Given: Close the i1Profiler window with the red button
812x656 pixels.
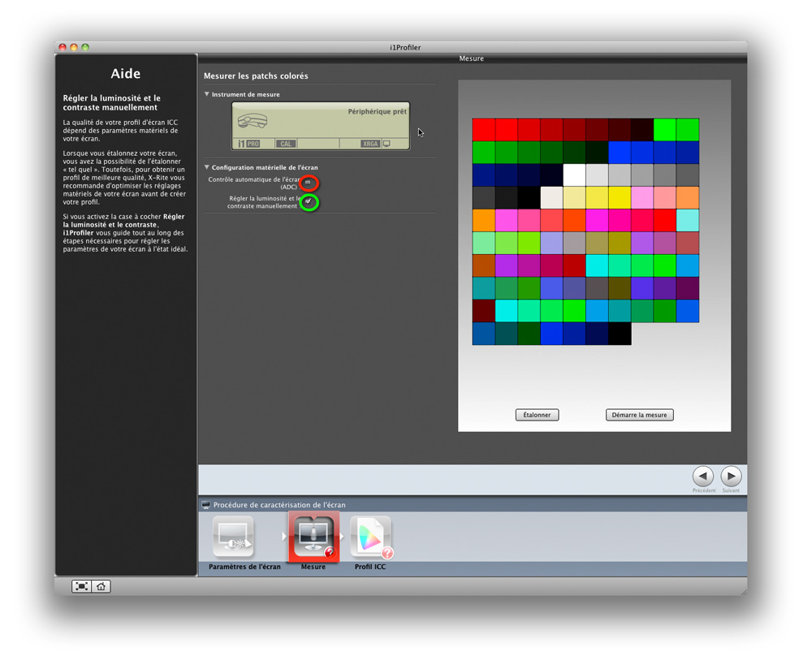Looking at the screenshot, I should pyautogui.click(x=63, y=47).
